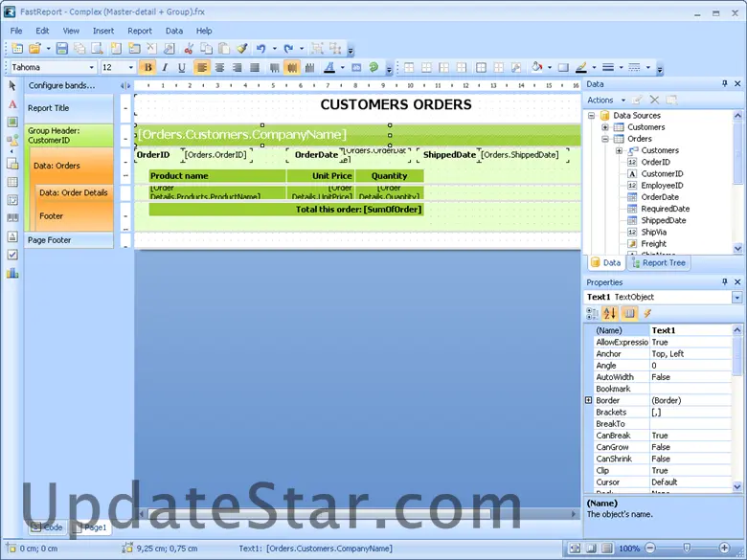Click the Border line color icon
The height and width of the screenshot is (560, 747).
click(581, 68)
